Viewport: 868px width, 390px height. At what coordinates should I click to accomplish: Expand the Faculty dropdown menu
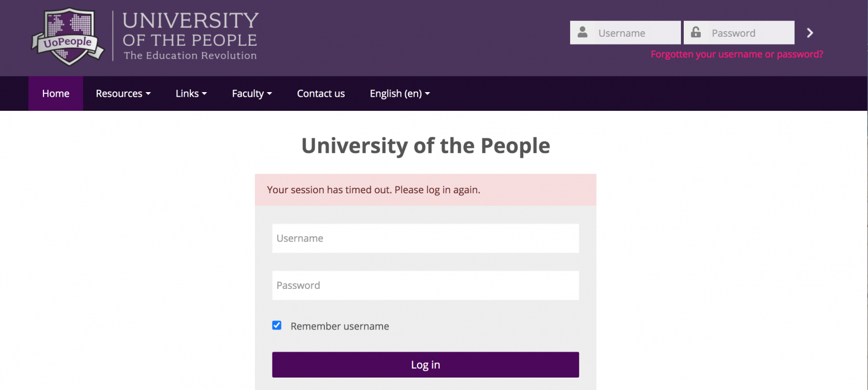(251, 94)
